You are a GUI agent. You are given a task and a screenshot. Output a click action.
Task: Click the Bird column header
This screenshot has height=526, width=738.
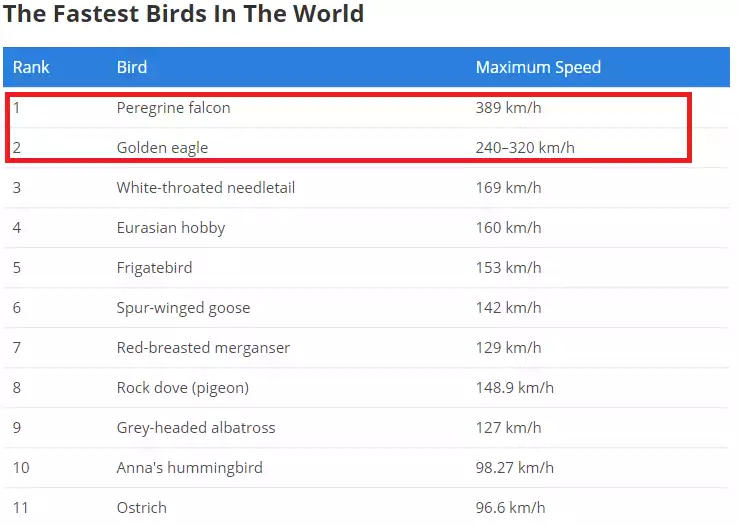132,67
